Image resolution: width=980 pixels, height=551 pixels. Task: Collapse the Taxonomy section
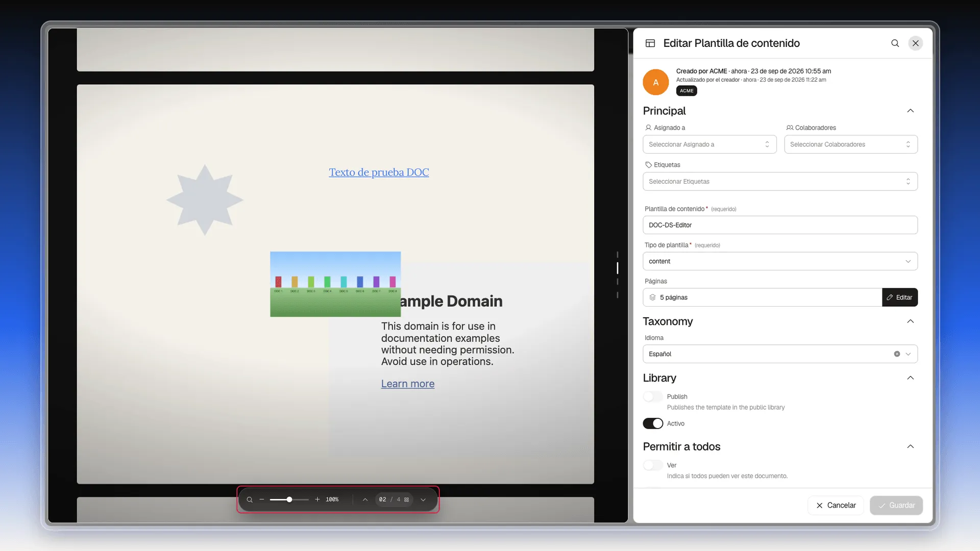tap(910, 321)
